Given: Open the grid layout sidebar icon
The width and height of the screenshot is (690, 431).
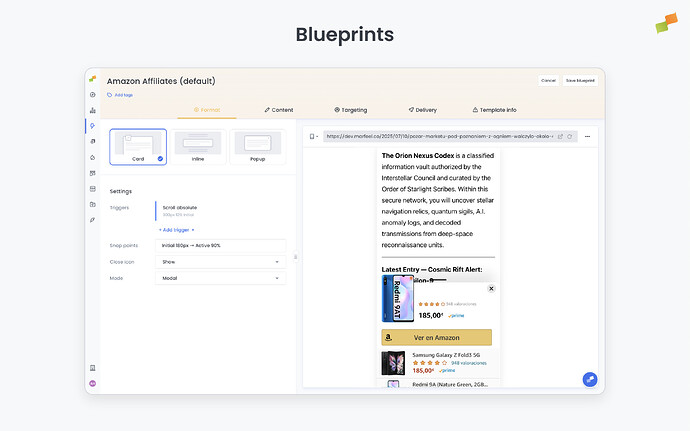Looking at the screenshot, I should pos(92,173).
